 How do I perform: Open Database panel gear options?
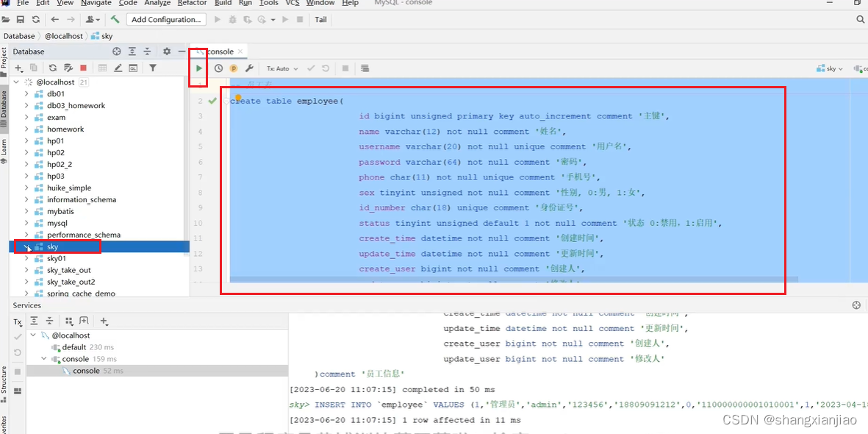click(167, 51)
